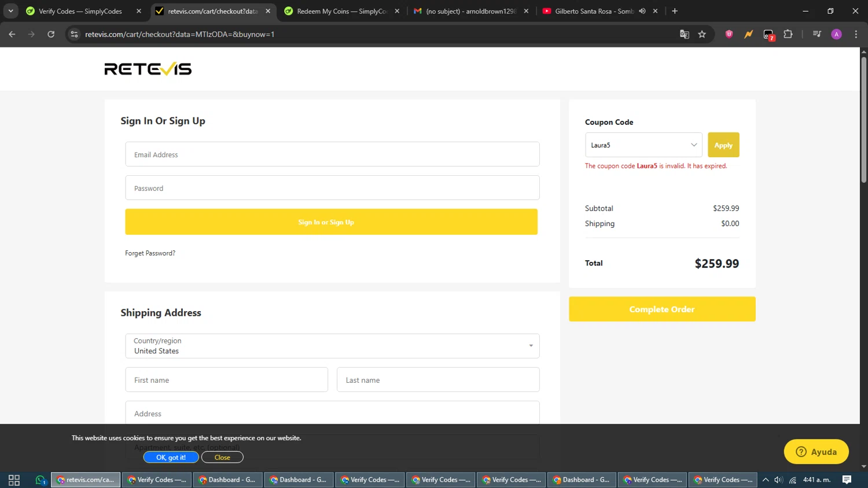Open the Ayuda help widget
868x488 pixels.
[x=816, y=452]
